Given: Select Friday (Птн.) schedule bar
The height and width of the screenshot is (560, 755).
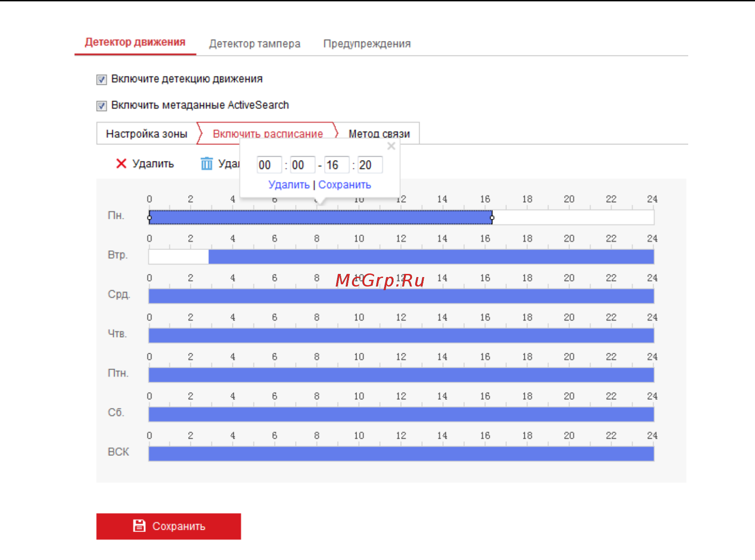Looking at the screenshot, I should tap(401, 375).
